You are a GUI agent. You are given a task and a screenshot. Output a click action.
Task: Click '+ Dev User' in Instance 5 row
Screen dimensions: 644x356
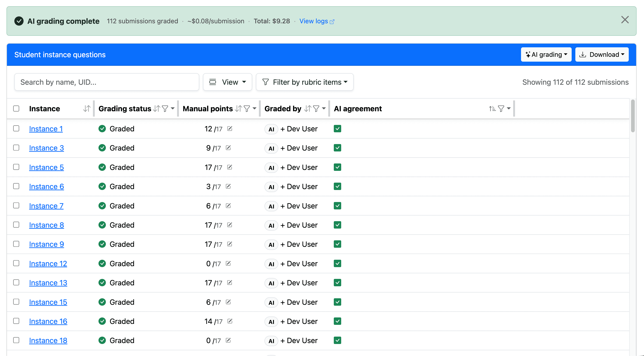(299, 167)
